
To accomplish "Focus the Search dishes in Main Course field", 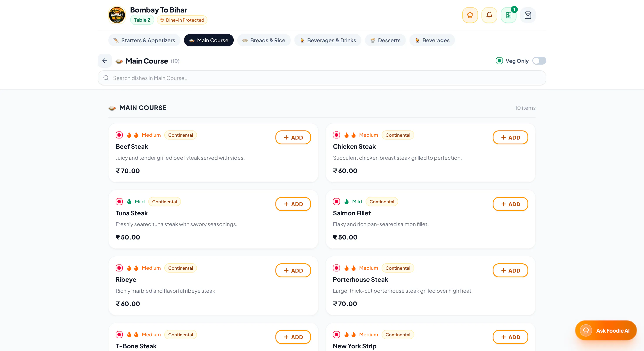I will [322, 78].
